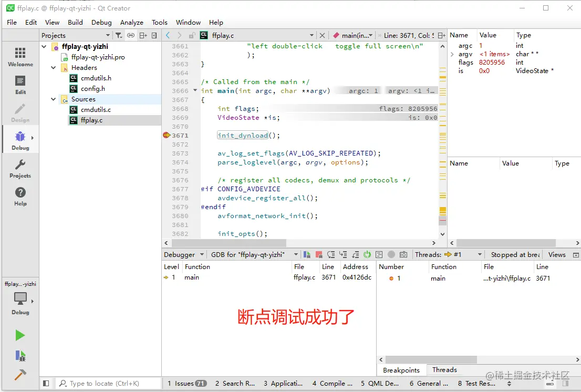The height and width of the screenshot is (392, 581).
Task: Switch to the Breakpoints tab
Action: (x=401, y=370)
